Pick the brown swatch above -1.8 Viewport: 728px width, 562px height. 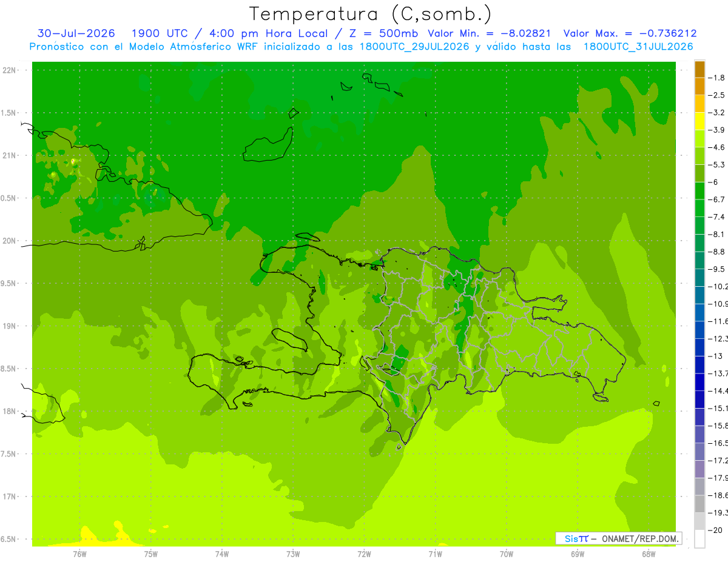699,69
